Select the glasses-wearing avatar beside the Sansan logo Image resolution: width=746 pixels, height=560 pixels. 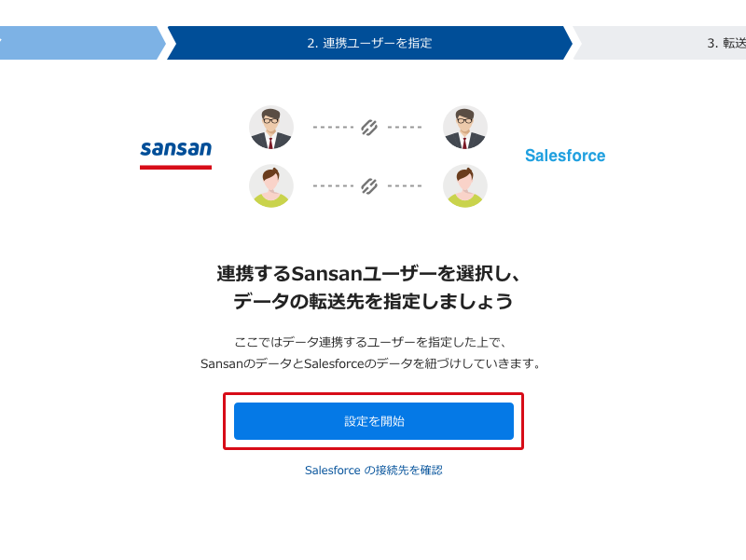271,128
